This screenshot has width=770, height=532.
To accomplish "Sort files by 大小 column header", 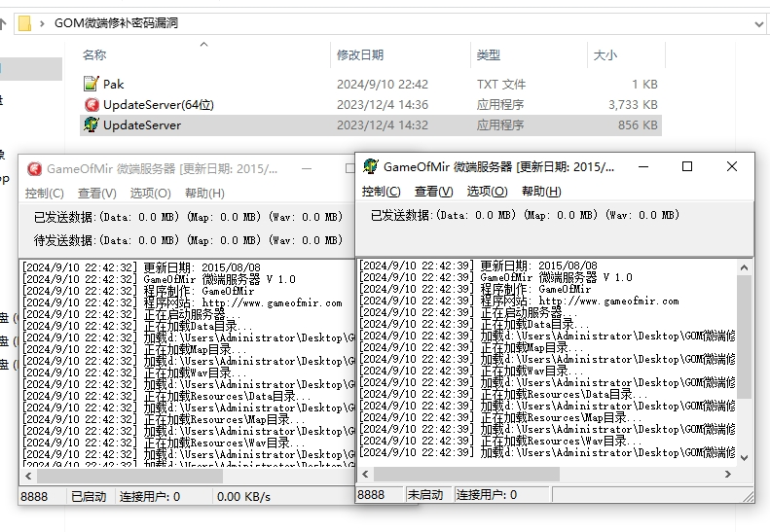I will (x=605, y=55).
